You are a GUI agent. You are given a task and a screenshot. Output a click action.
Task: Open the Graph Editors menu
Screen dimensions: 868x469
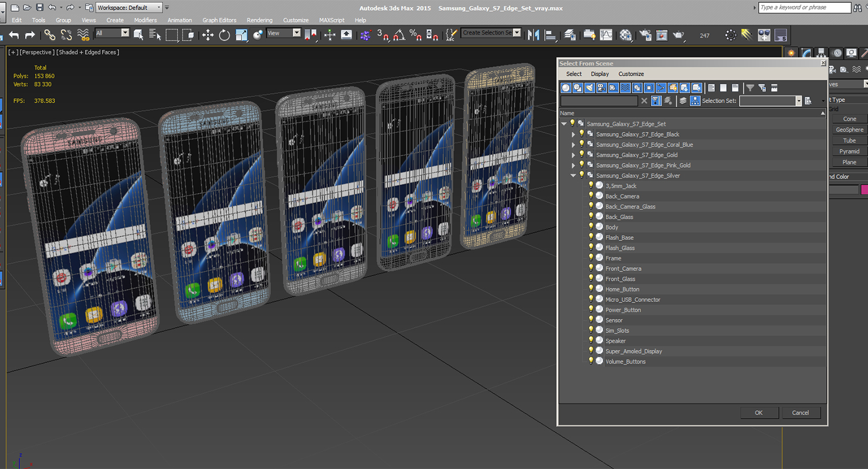[219, 20]
